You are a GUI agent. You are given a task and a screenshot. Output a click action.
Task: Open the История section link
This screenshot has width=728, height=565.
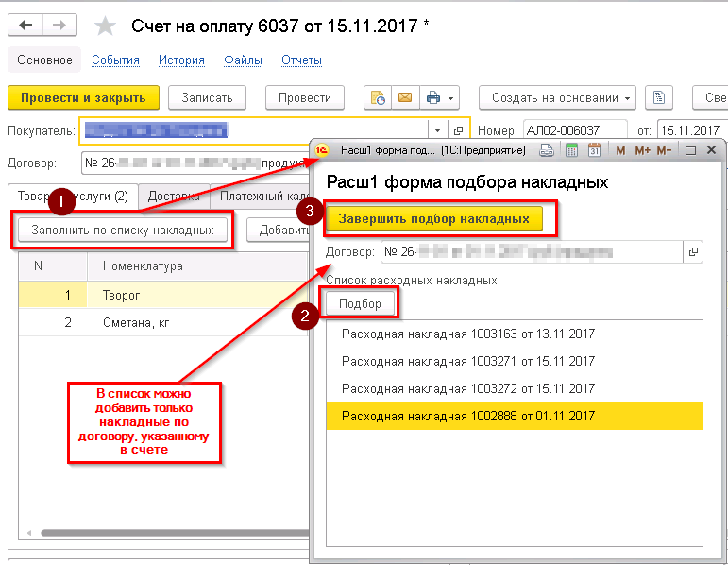click(181, 60)
